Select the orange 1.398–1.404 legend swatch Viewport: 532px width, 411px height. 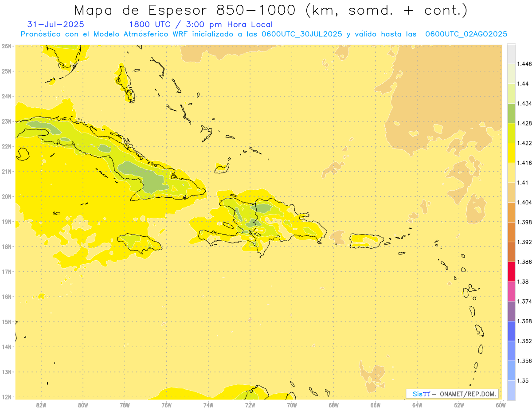[511, 212]
